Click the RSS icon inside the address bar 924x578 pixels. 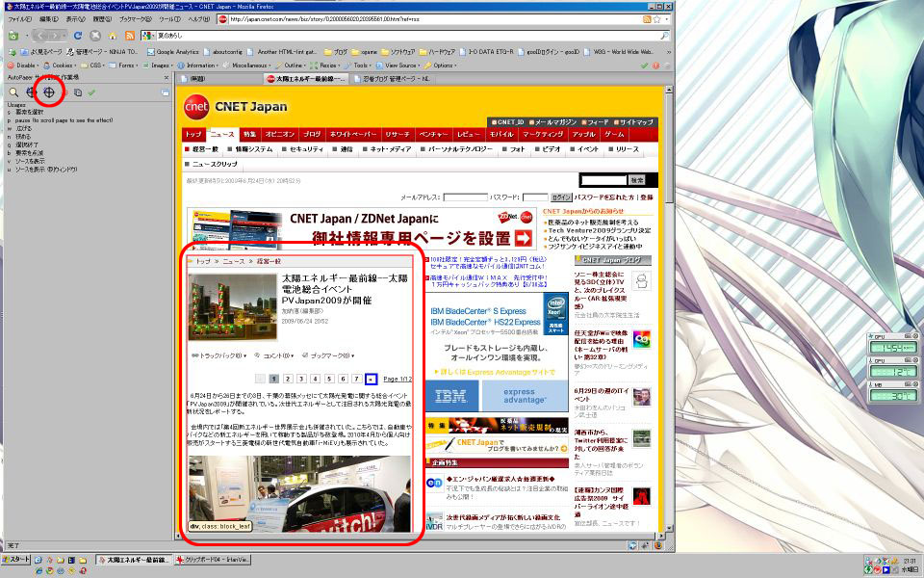pos(647,19)
